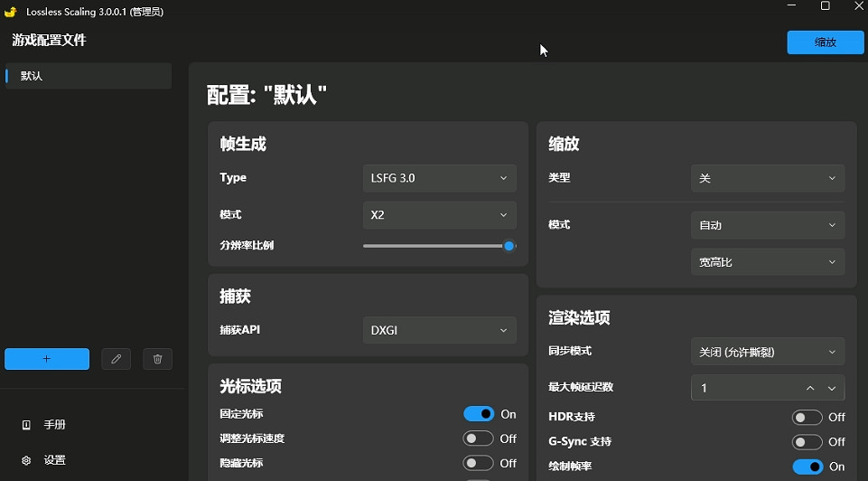Decrease 最大帧延迟数 with down arrow
Screen dimensions: 868x481
pyautogui.click(x=832, y=388)
